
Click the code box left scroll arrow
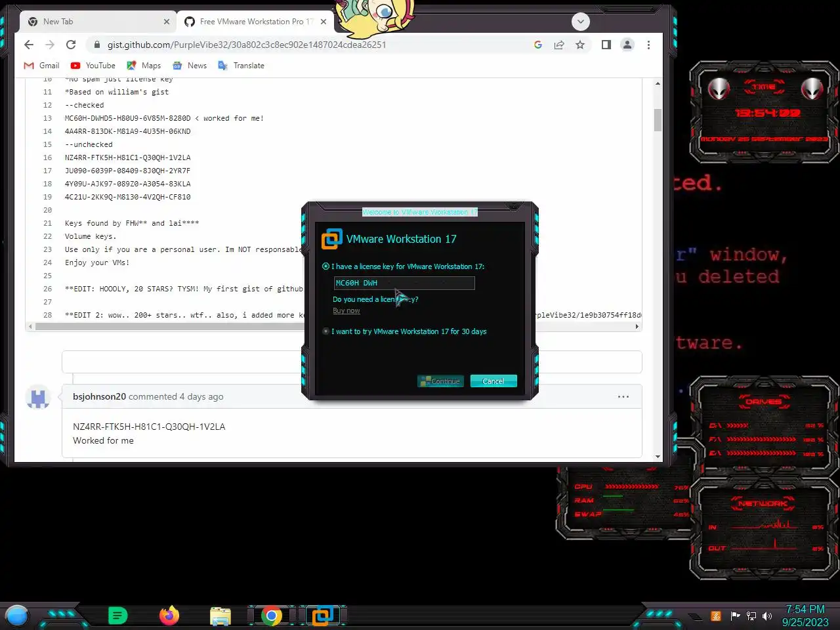[x=30, y=326]
